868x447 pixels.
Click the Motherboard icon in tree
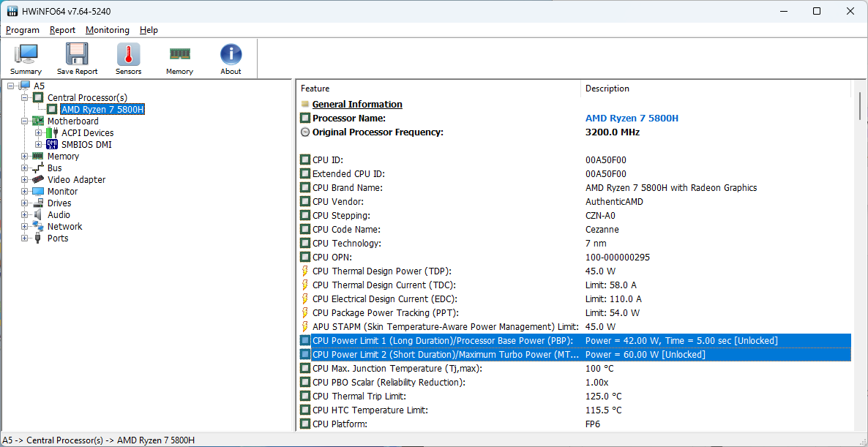[x=38, y=121]
